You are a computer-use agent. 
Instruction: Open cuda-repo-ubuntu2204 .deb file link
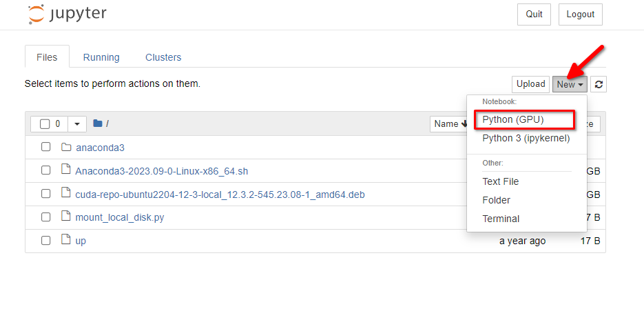[x=220, y=194]
